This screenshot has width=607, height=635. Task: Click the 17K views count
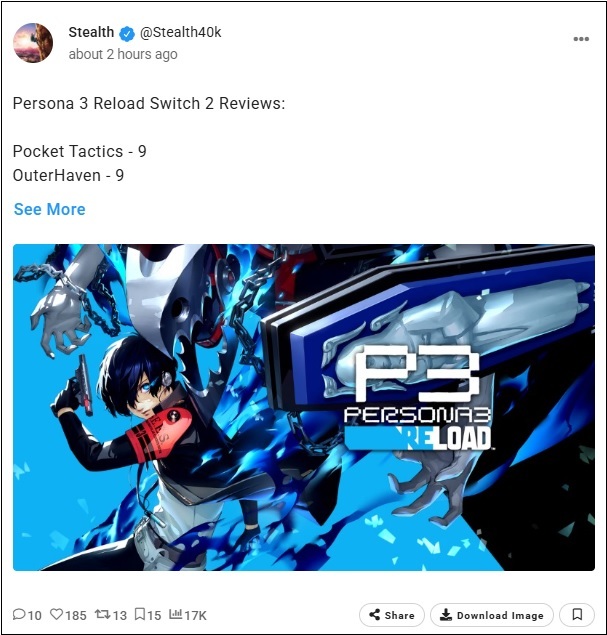195,616
